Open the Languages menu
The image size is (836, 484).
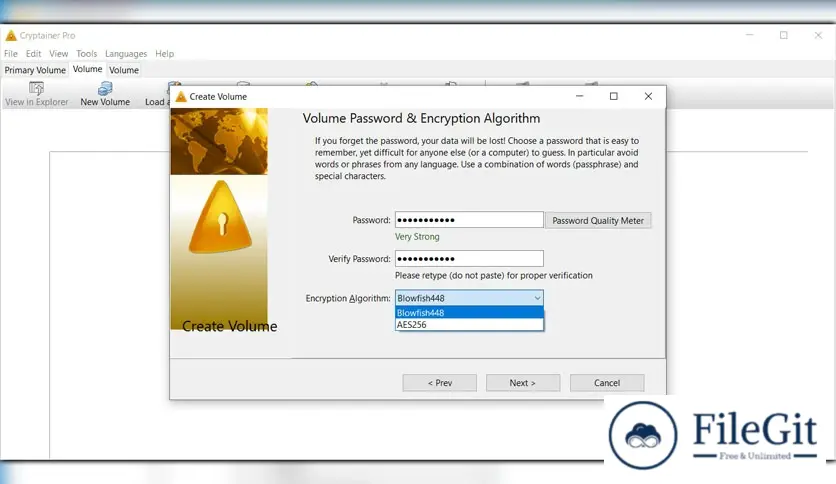[x=126, y=54]
